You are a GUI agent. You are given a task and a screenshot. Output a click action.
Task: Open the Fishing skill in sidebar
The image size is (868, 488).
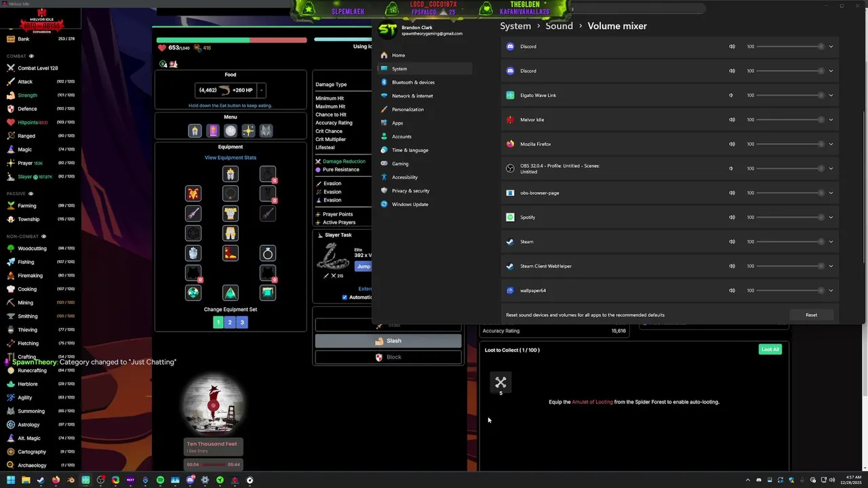click(41, 262)
